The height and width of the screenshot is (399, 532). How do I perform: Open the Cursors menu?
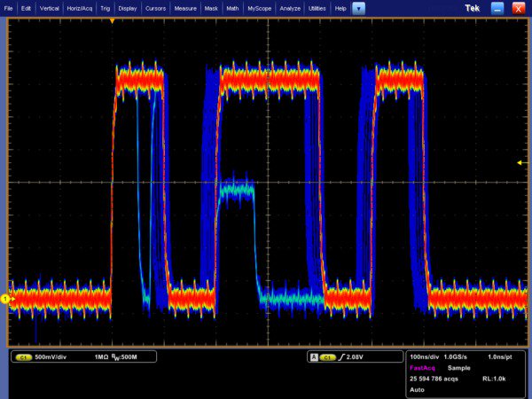[156, 8]
